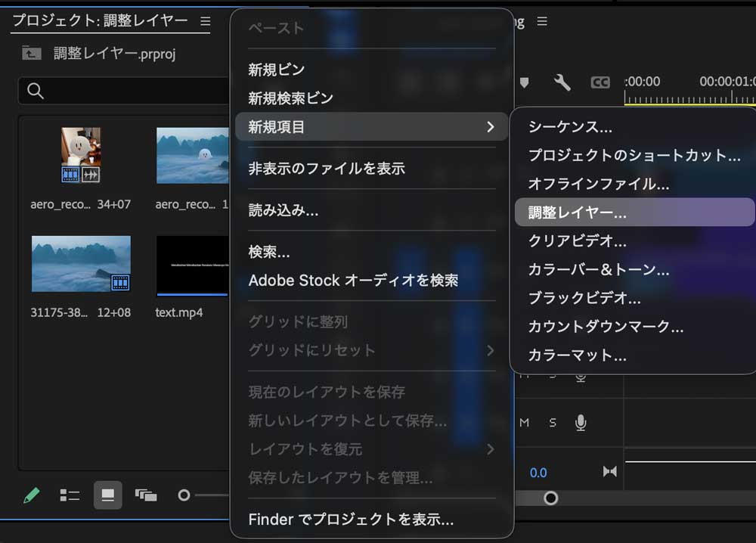
Task: Expand the レイアウトを復元 submenu arrow
Action: (491, 450)
